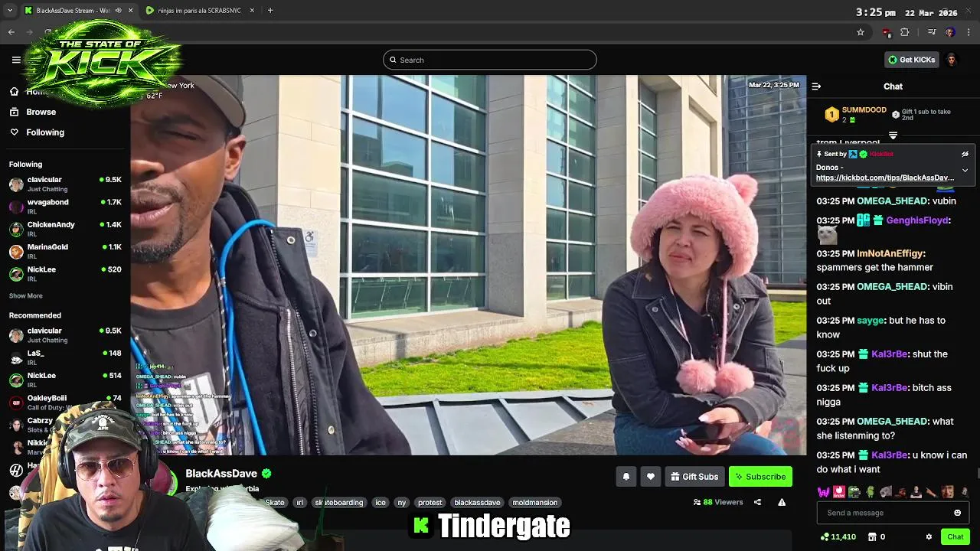This screenshot has width=980, height=551.
Task: Open LaS_ channel under Recommended
Action: (x=65, y=357)
